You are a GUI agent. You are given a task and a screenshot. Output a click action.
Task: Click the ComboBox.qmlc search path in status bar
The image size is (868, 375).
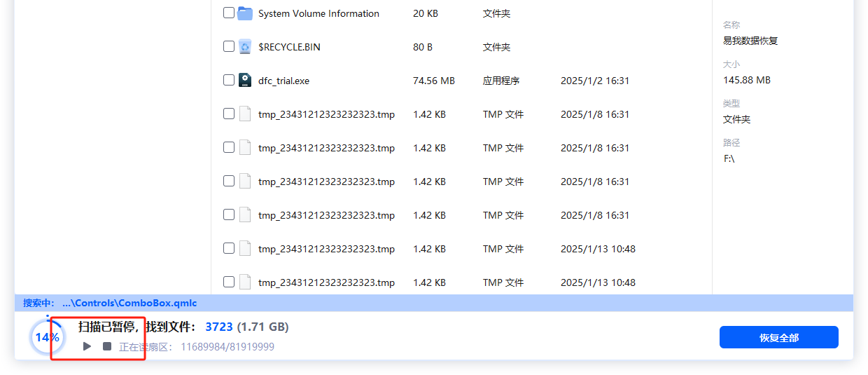click(x=129, y=303)
